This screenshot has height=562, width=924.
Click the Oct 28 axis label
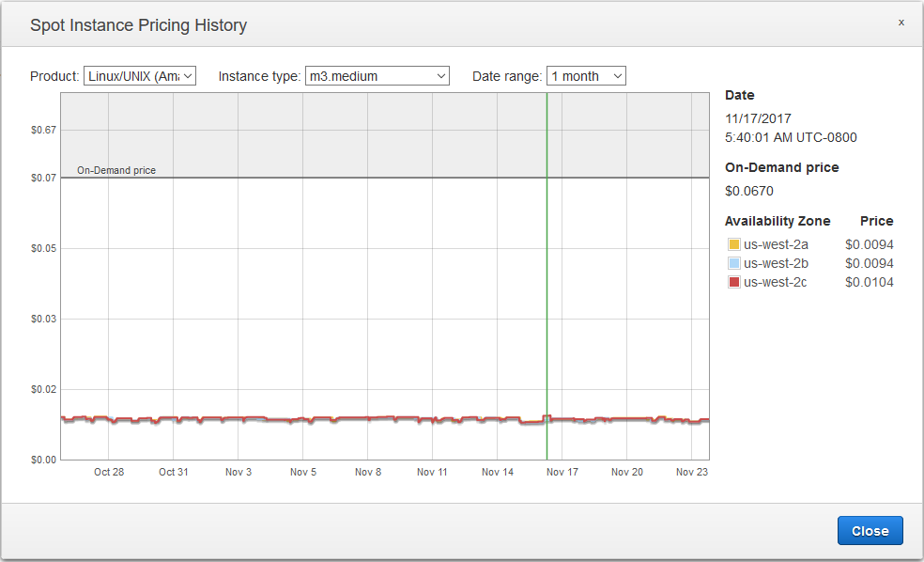[109, 472]
